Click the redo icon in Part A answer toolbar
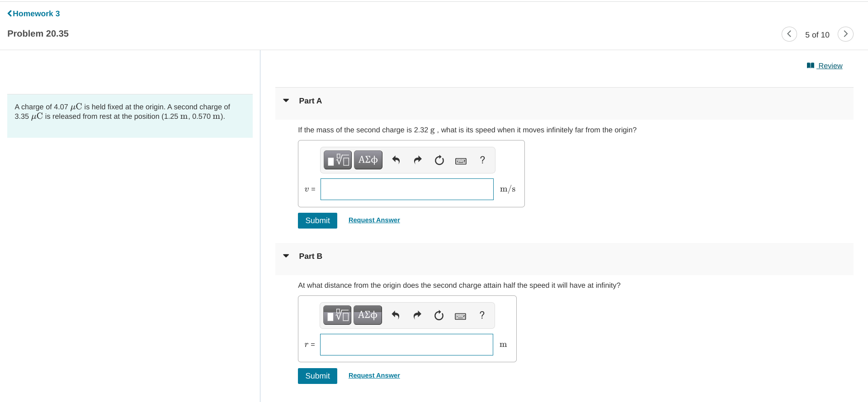This screenshot has height=402, width=868. pos(417,159)
